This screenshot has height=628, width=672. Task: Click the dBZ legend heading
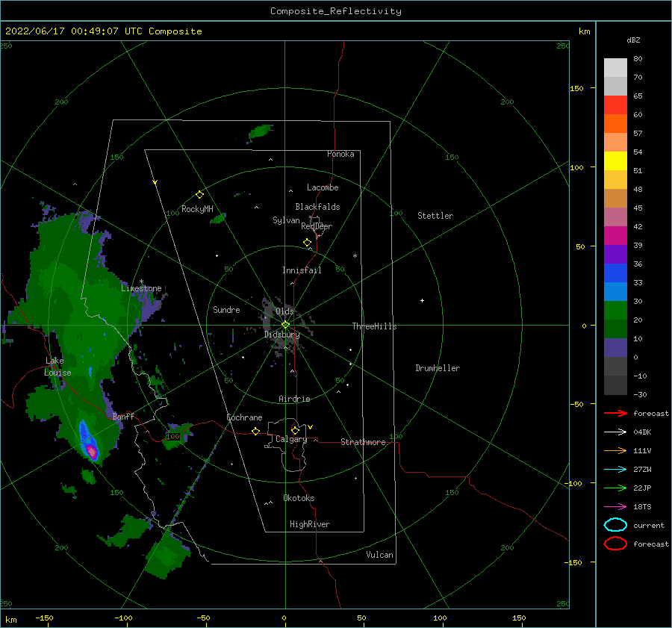[633, 40]
